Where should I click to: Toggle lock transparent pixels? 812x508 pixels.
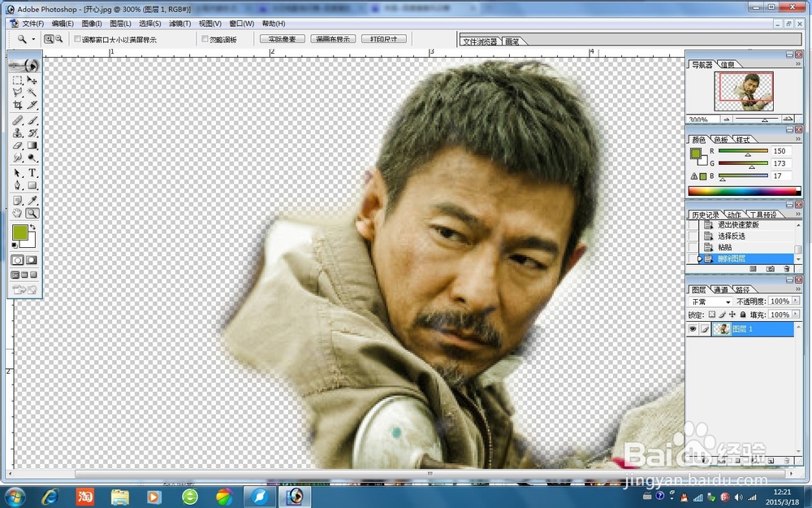click(x=712, y=315)
